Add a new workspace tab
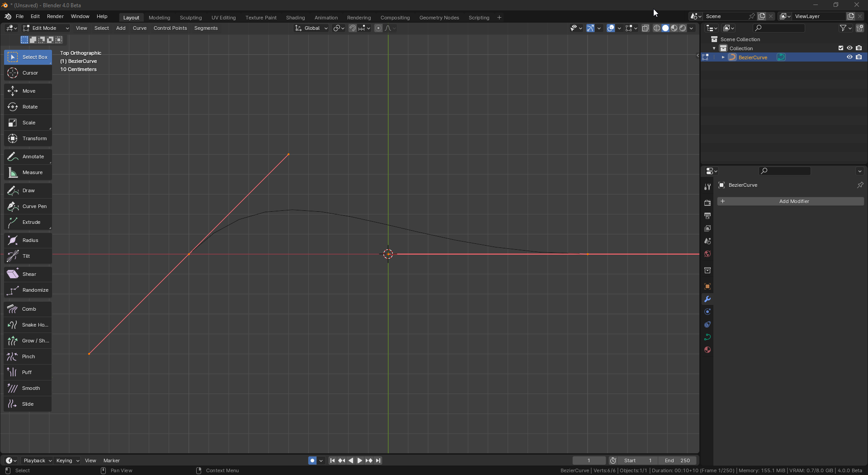Screen dimensions: 868x475 click(x=499, y=18)
